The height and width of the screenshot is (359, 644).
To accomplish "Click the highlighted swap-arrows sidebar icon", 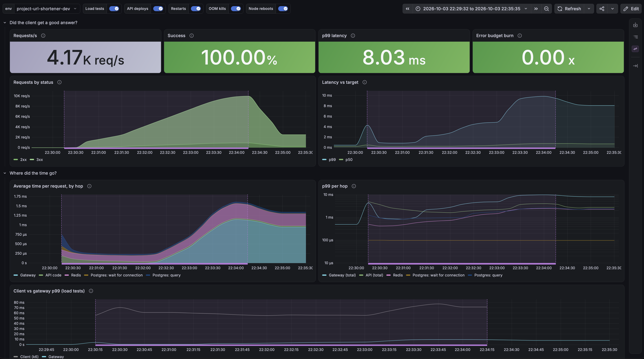I will (635, 49).
